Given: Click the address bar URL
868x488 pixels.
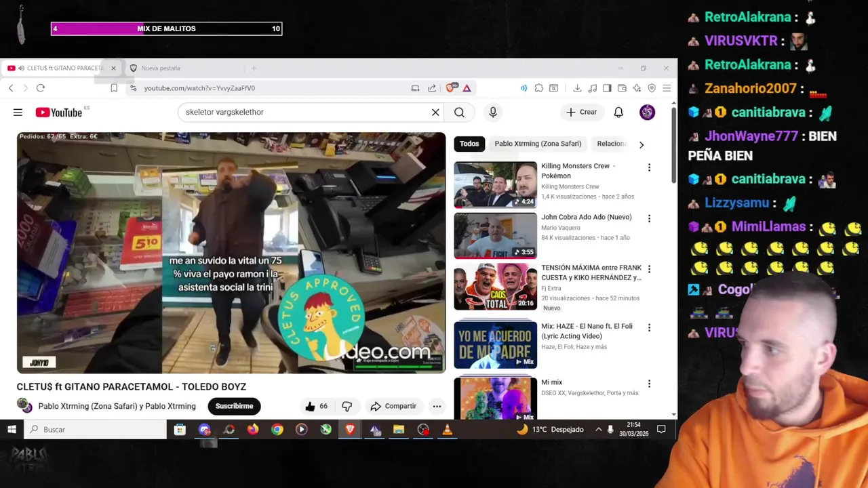Looking at the screenshot, I should click(x=199, y=88).
